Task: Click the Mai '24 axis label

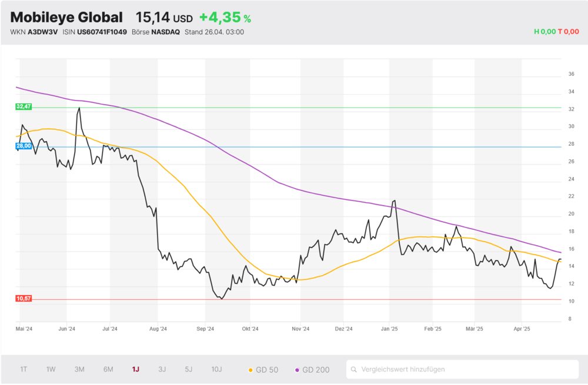Action: [x=24, y=329]
